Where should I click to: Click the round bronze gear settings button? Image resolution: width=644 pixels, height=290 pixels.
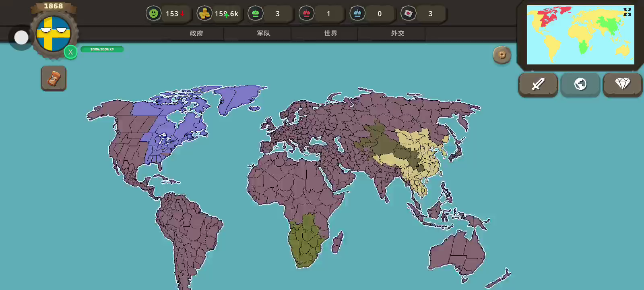502,55
